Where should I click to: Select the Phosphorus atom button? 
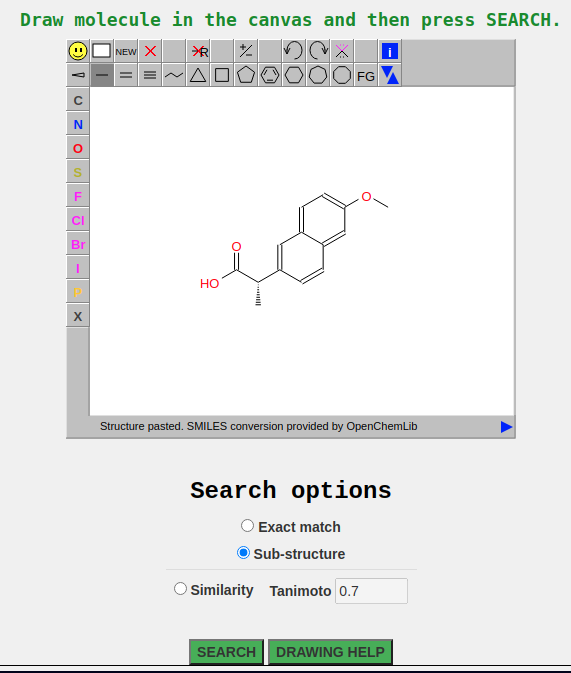point(78,293)
